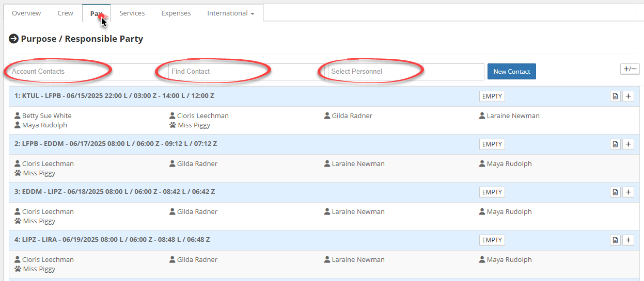Click the Find Contact search field
Screen dimensions: 644x281
[245, 72]
